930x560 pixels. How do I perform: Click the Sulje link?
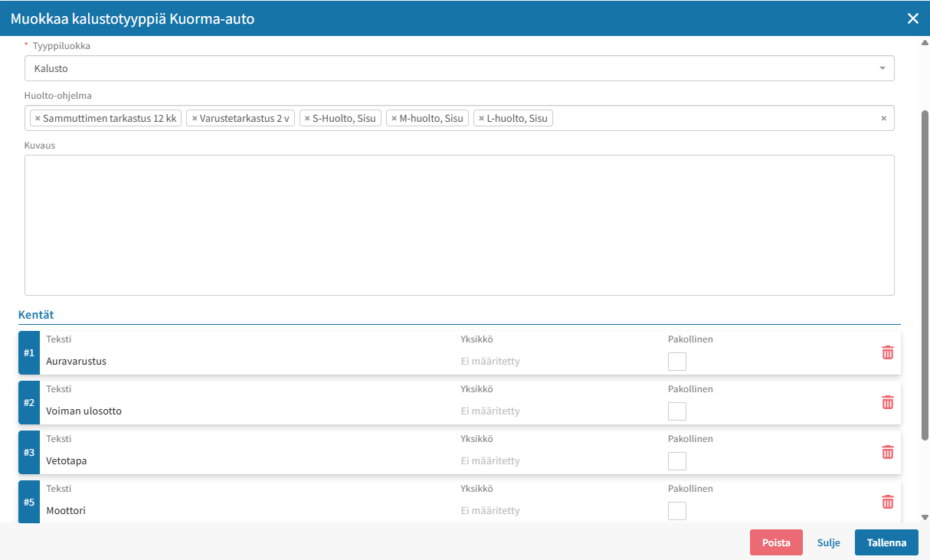point(829,542)
